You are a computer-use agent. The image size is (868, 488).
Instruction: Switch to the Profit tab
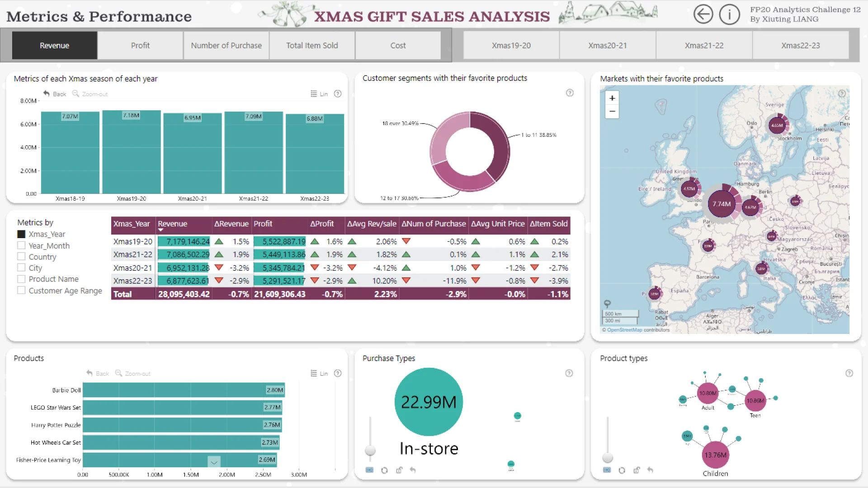coord(140,45)
